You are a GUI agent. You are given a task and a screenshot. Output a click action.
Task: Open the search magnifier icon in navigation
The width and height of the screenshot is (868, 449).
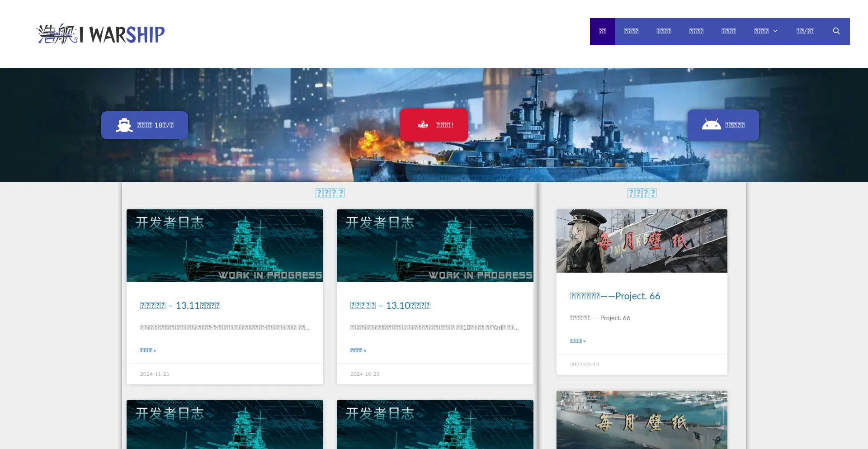(836, 31)
